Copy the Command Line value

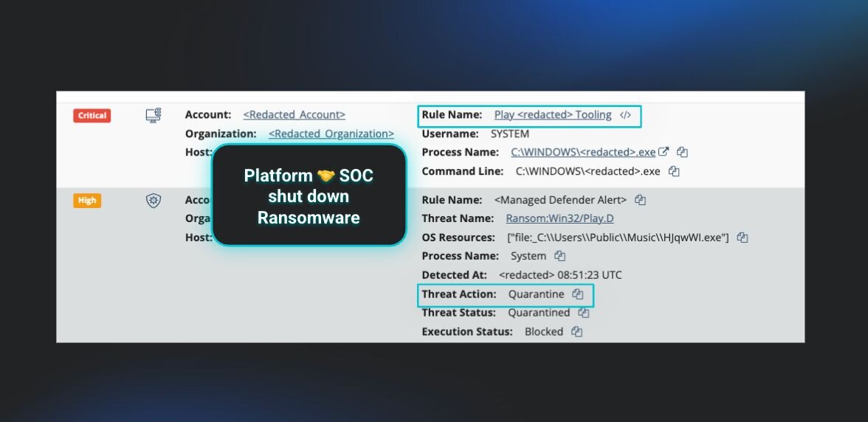(674, 171)
